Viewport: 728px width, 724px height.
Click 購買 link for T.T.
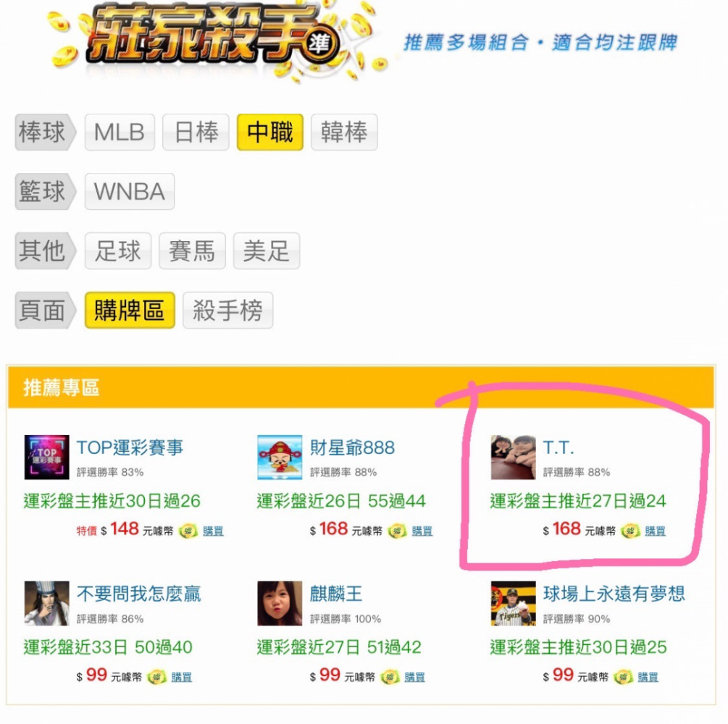coord(655,531)
